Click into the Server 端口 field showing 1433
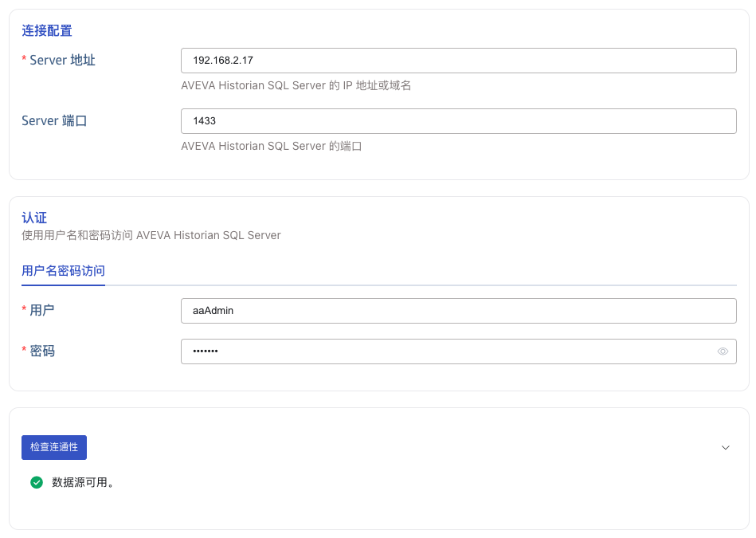Viewport: 756px width, 538px height. click(458, 121)
